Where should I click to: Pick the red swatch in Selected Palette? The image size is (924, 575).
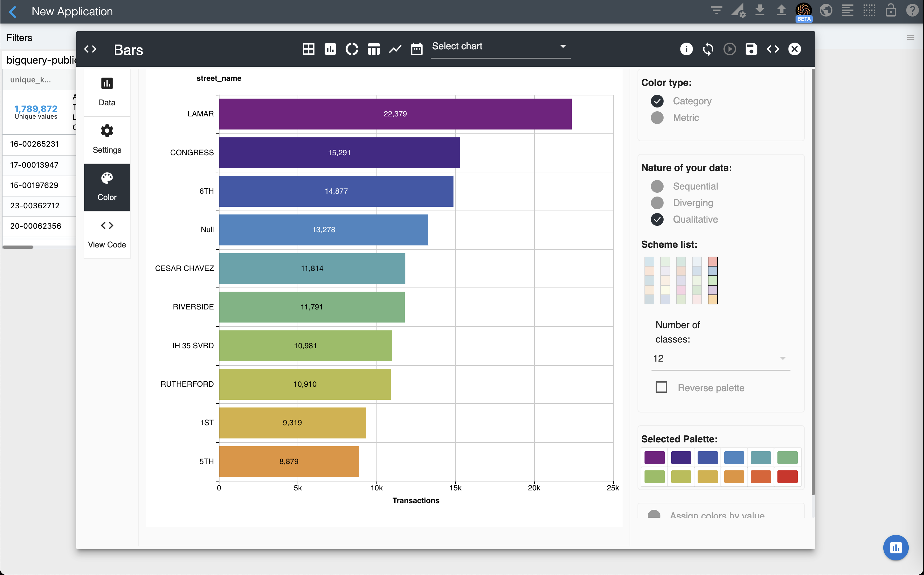point(787,476)
